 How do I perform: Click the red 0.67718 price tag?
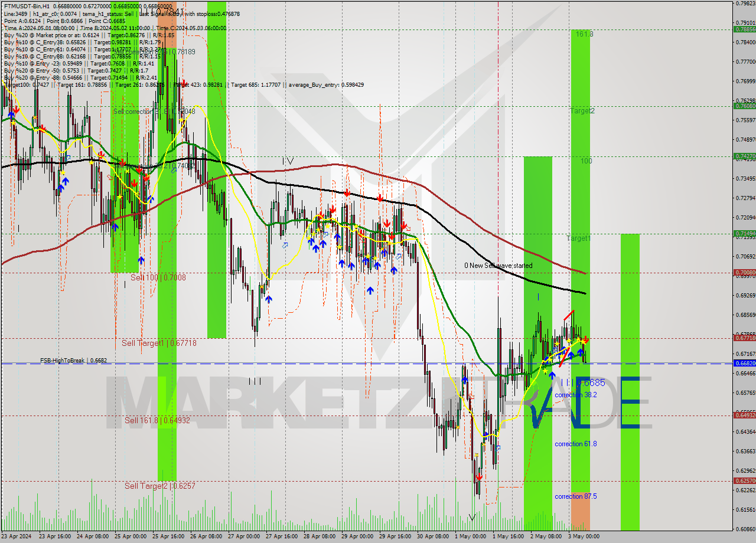pos(744,338)
